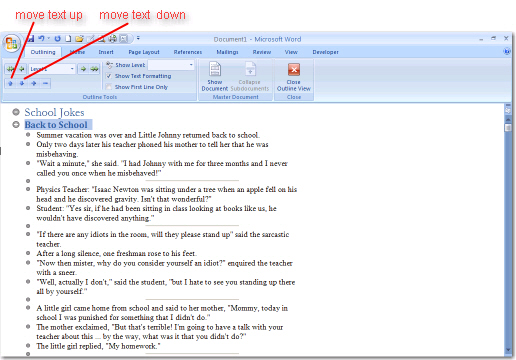
Task: Demote the heading one level
Action: tap(83, 69)
